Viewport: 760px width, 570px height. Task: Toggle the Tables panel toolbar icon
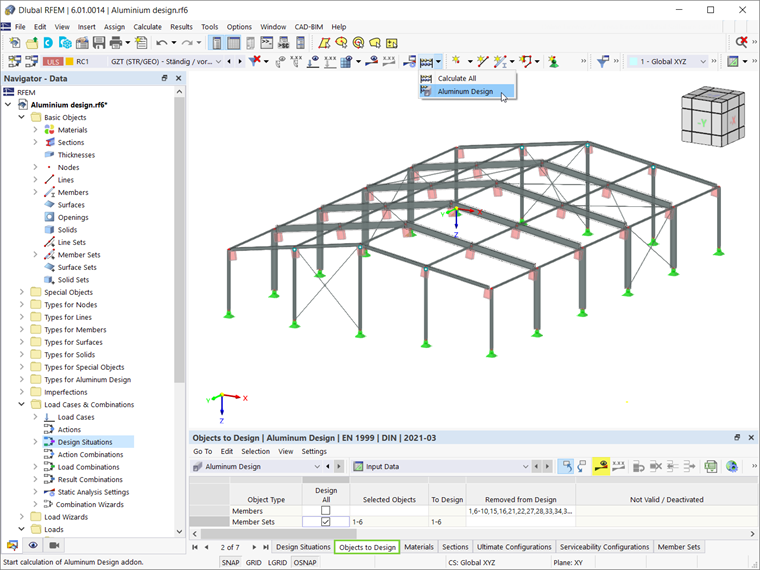tap(234, 43)
